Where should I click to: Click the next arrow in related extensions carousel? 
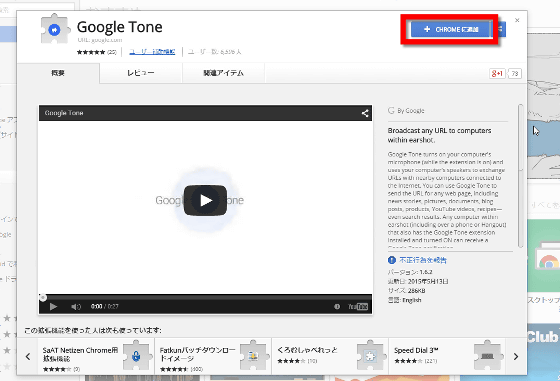point(516,356)
